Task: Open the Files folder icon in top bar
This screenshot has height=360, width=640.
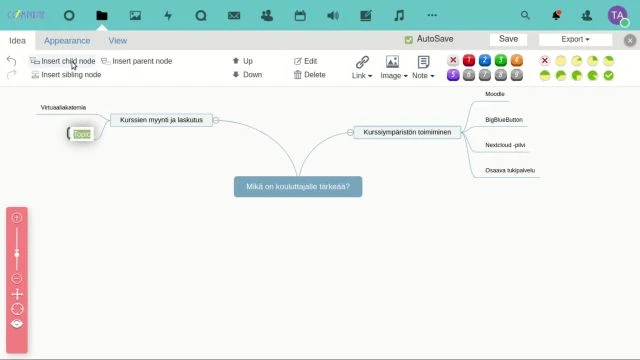Action: (x=102, y=16)
